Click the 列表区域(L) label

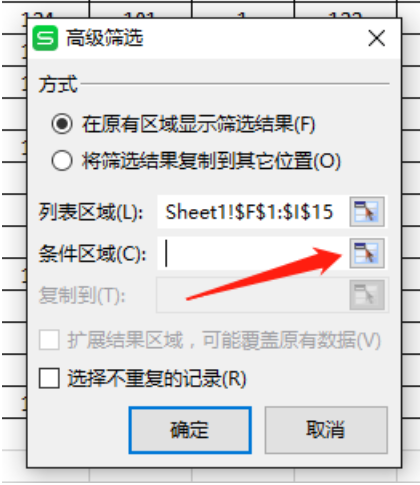coord(91,212)
